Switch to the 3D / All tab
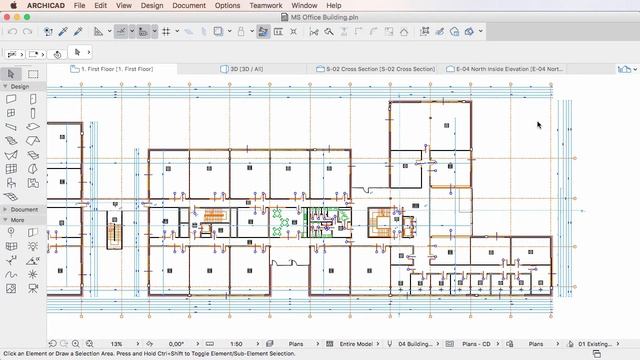The height and width of the screenshot is (360, 640). point(242,69)
